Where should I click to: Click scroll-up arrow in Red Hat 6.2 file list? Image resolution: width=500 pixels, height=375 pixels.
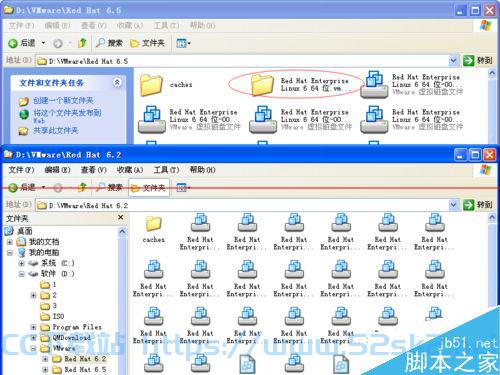492,218
